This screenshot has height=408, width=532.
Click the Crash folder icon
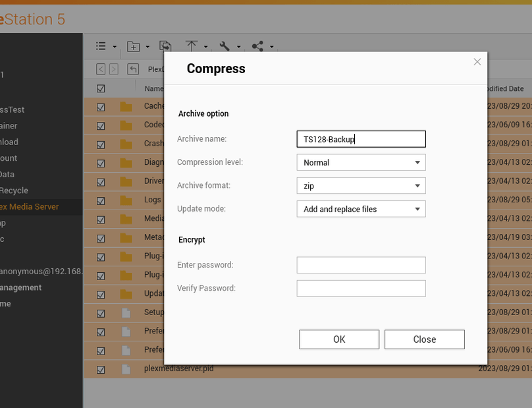tap(126, 144)
